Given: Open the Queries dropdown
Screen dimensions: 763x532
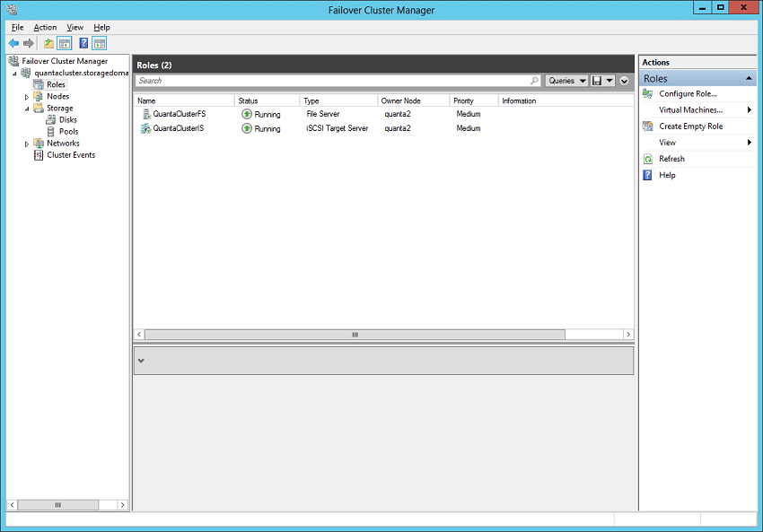Looking at the screenshot, I should coord(567,81).
